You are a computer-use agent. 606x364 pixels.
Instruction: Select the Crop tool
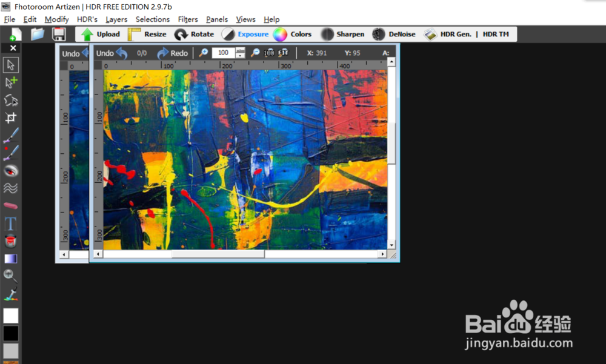[11, 117]
